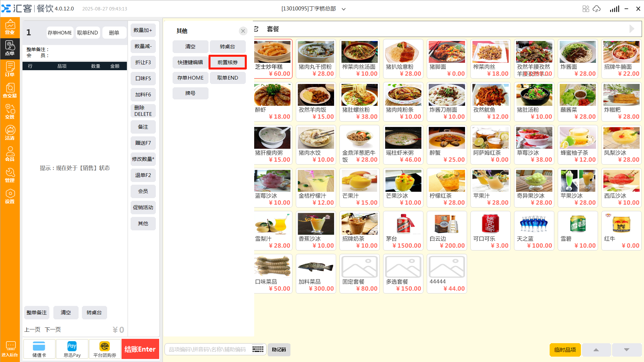Open the 营业 sidebar section
The height and width of the screenshot is (362, 644).
coord(10,28)
